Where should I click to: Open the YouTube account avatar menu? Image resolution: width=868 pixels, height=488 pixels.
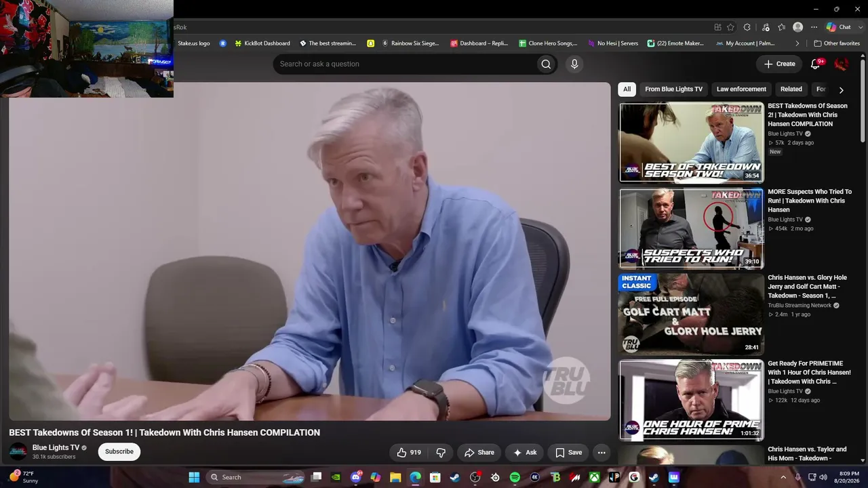[842, 64]
